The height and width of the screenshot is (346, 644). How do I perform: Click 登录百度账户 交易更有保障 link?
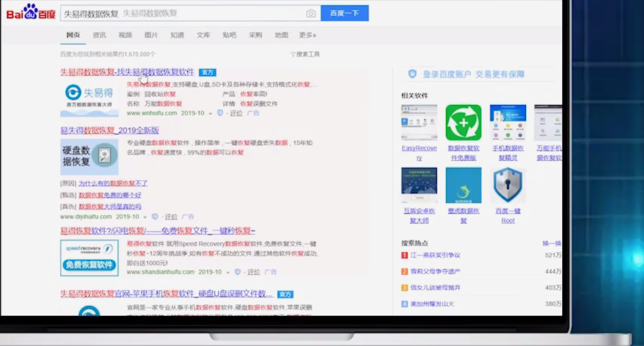473,74
